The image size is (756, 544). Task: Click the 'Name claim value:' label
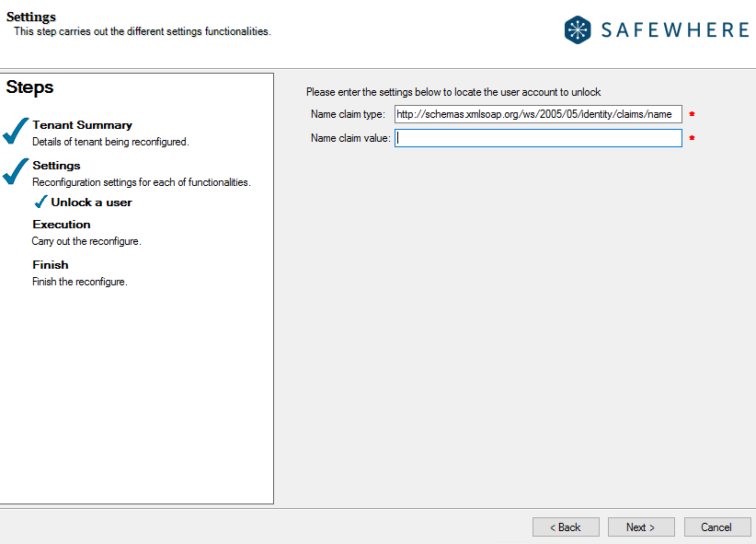tap(350, 138)
